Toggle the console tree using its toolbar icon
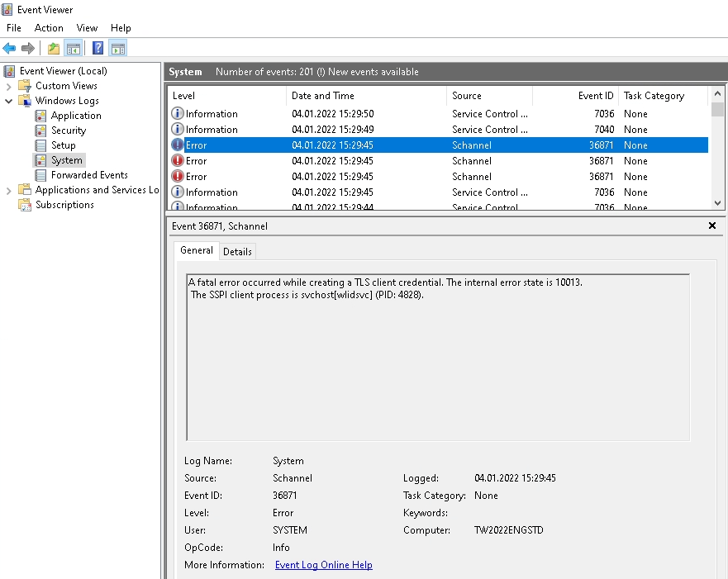 point(73,48)
